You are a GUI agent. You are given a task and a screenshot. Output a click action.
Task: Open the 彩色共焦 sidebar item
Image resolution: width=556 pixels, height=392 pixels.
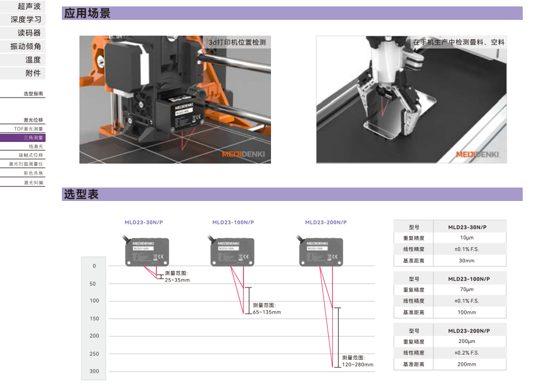pyautogui.click(x=33, y=174)
